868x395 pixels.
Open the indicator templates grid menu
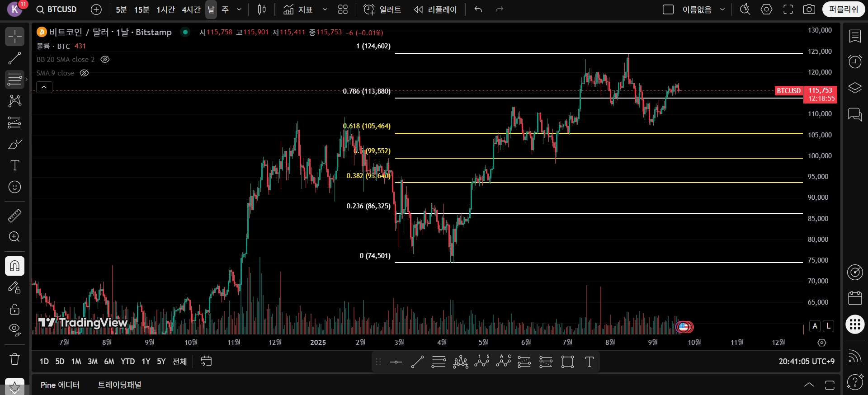[x=343, y=9]
